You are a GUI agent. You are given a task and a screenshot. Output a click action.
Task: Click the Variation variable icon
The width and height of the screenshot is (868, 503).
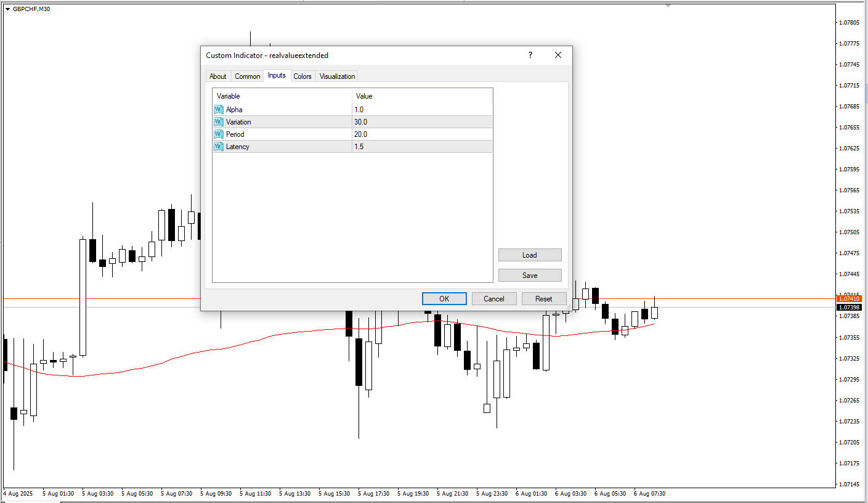coord(219,122)
